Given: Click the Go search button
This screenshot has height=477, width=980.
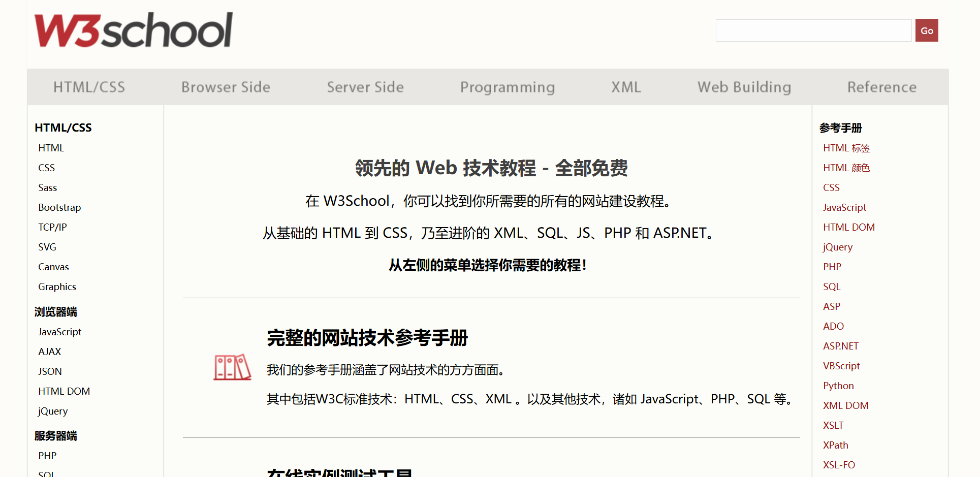Looking at the screenshot, I should click(927, 30).
